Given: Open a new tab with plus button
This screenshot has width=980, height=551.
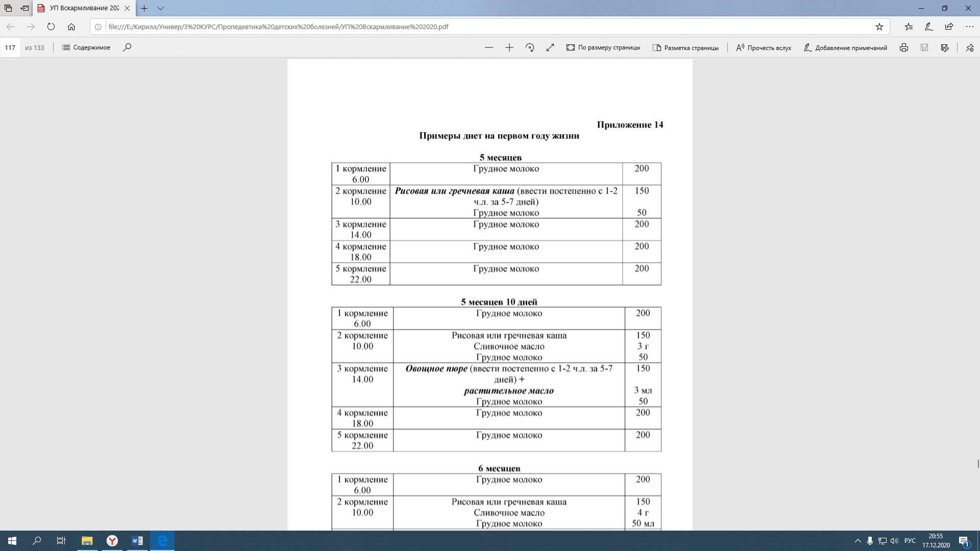Looking at the screenshot, I should tap(144, 8).
